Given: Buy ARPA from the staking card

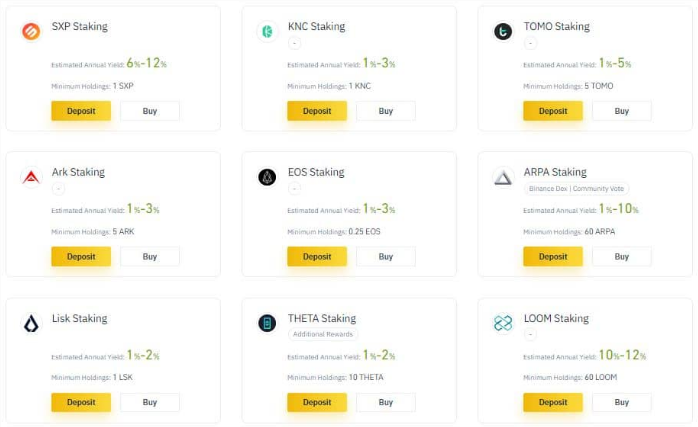Looking at the screenshot, I should pyautogui.click(x=621, y=256).
